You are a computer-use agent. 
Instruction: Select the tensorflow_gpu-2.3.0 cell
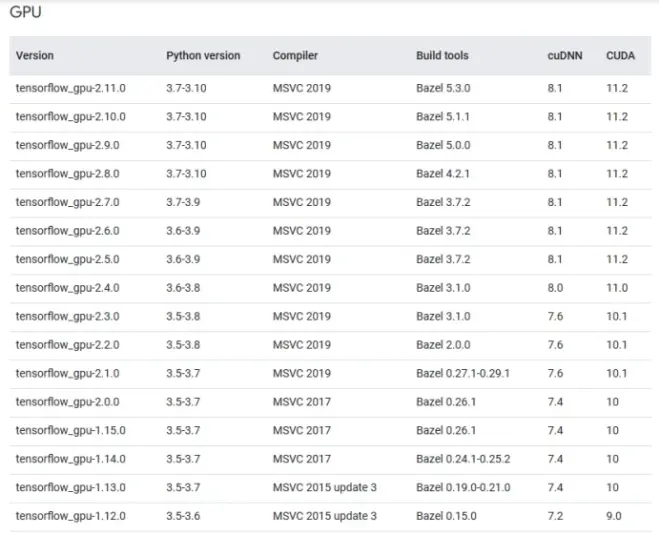pyautogui.click(x=67, y=316)
